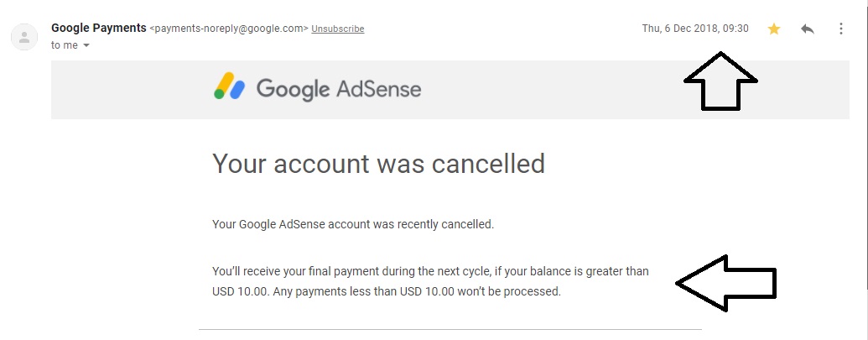Screen dimensions: 868x340
Task: Expand recipient details arrow beside "to me"
Action: [86, 46]
